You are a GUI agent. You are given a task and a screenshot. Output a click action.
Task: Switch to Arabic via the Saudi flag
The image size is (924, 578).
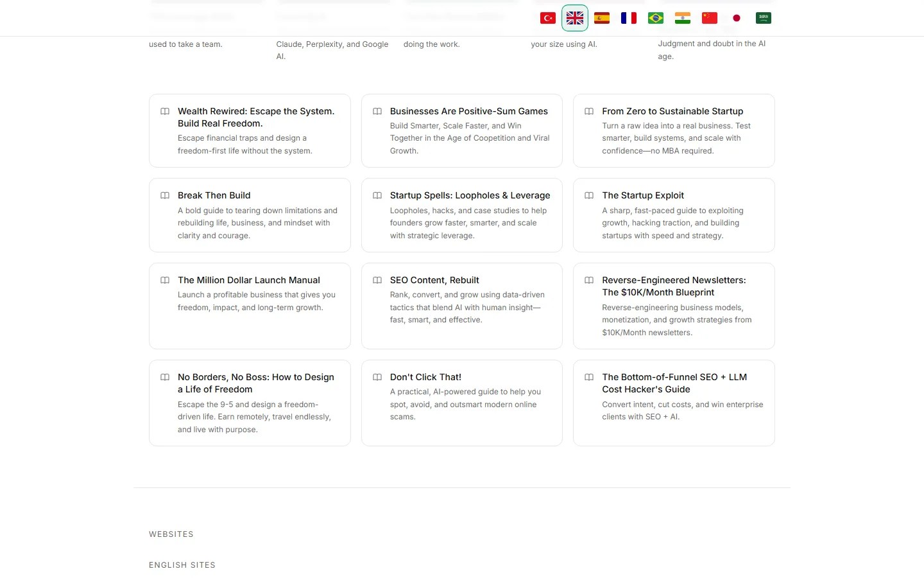[x=764, y=18]
